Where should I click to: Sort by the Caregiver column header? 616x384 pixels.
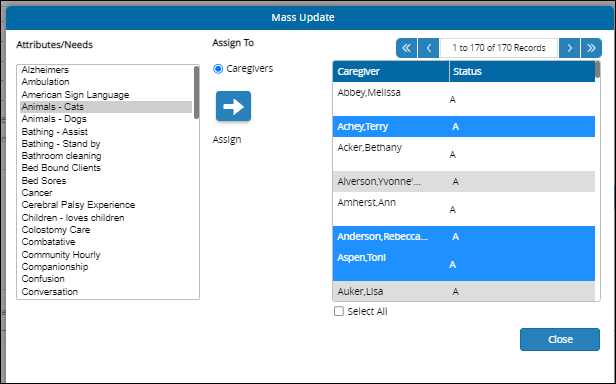click(391, 71)
